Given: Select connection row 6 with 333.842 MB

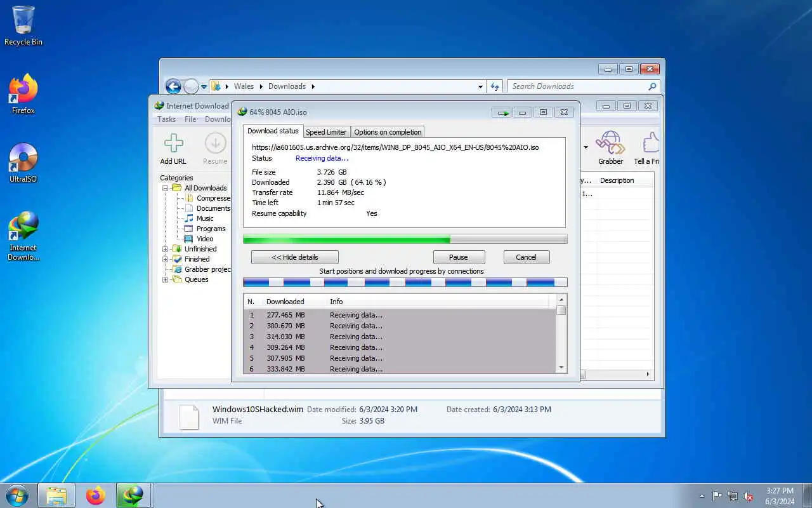Looking at the screenshot, I should (400, 369).
